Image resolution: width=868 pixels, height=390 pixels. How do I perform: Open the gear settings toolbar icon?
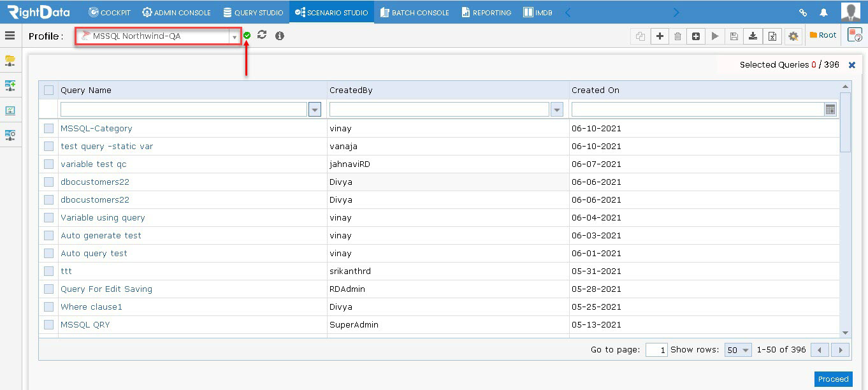pos(793,36)
